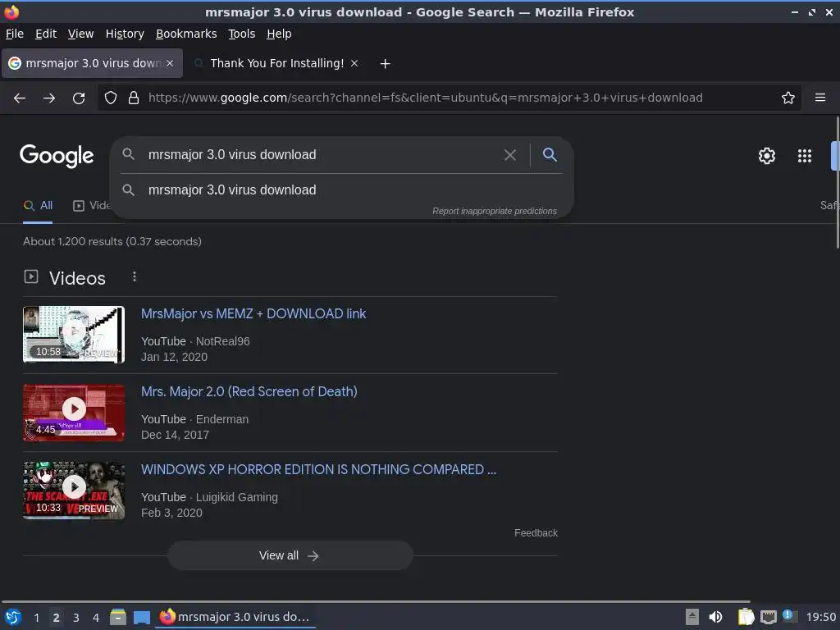Image resolution: width=840 pixels, height=630 pixels.
Task: Open a new tab with the plus button
Action: pos(385,64)
